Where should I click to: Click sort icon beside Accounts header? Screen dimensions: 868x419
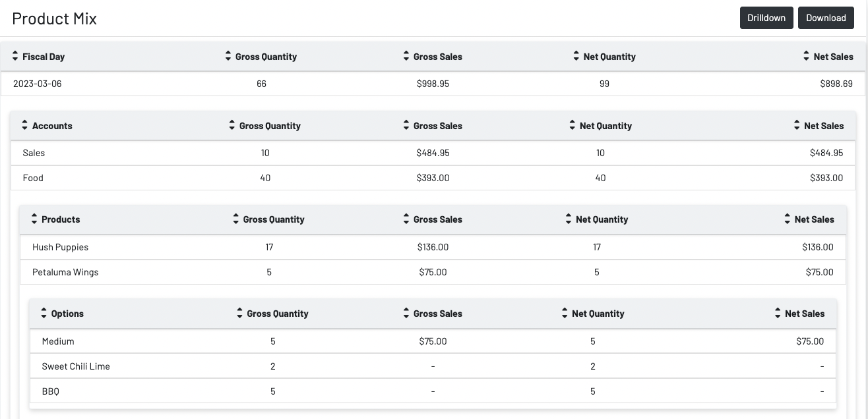(x=25, y=125)
